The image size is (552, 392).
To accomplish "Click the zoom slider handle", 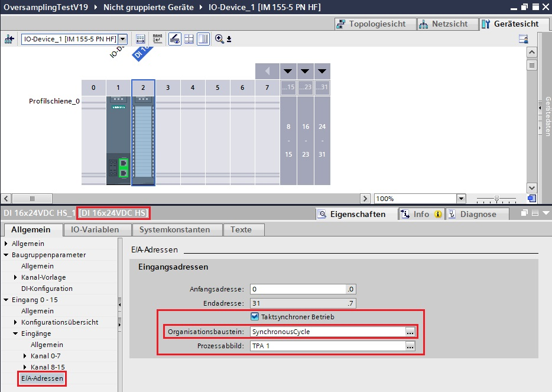I will (x=496, y=199).
